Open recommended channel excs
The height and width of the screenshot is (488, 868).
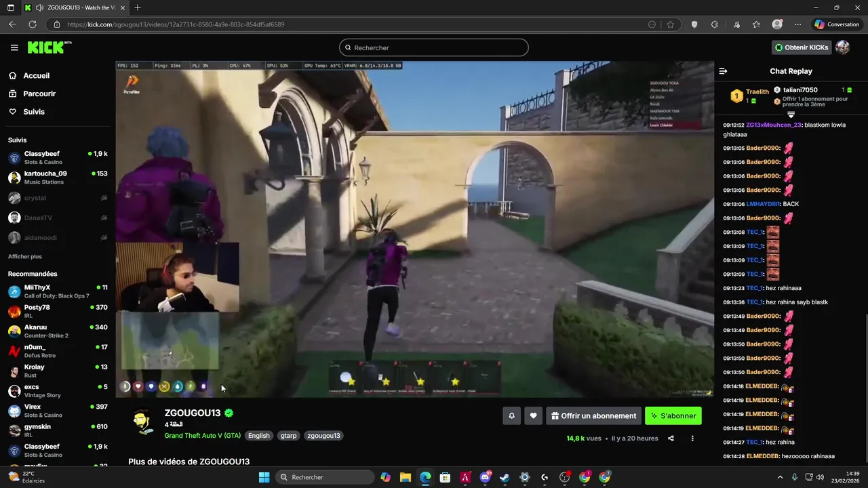click(58, 390)
